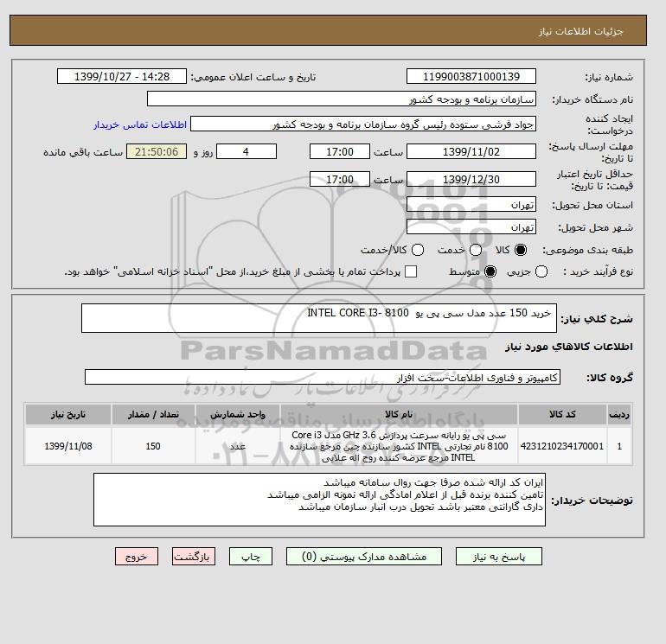Click the نام کالا column header
This screenshot has height=644, width=666.
pyautogui.click(x=399, y=414)
